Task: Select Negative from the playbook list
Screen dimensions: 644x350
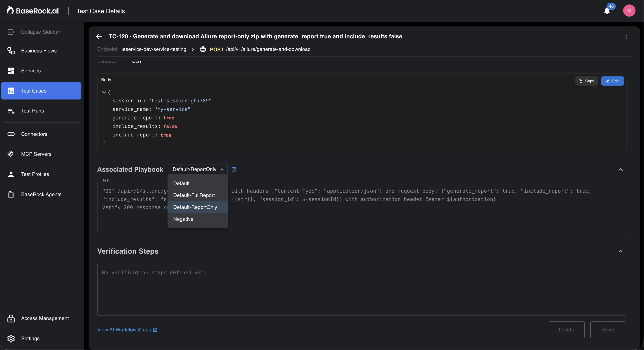Action: click(x=183, y=219)
